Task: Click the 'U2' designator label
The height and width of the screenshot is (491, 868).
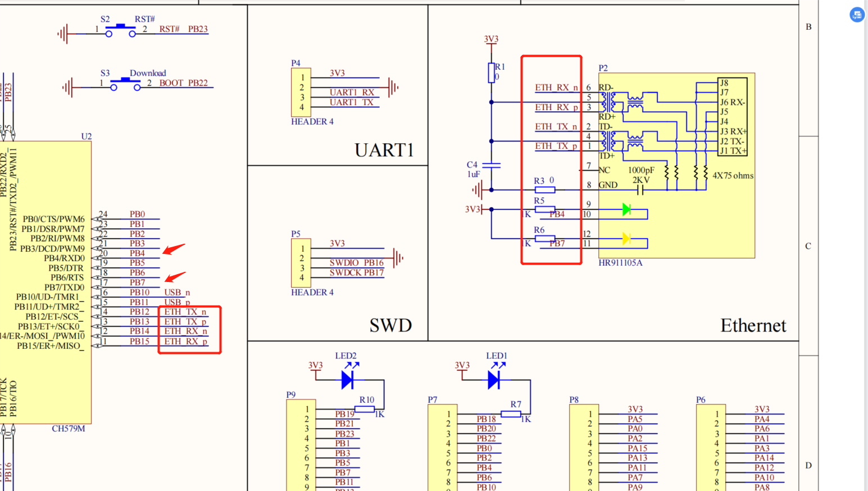Action: (86, 137)
